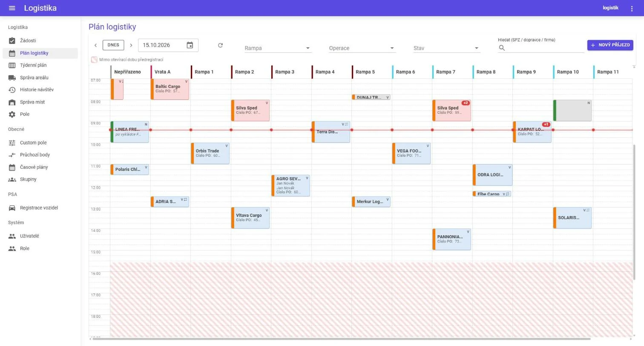Open the Terra Dis booking on Rampa 4

pyautogui.click(x=331, y=132)
